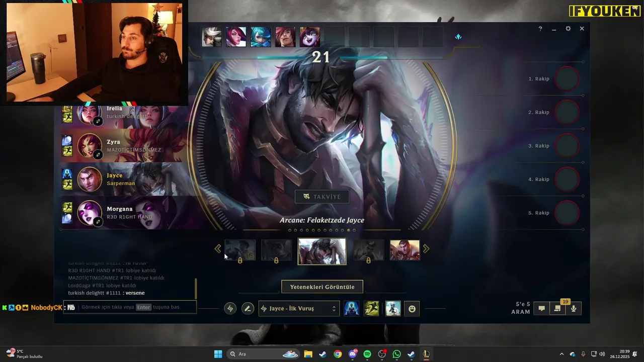
Task: Click the 5. Rakip enemy slot
Action: pos(554,213)
